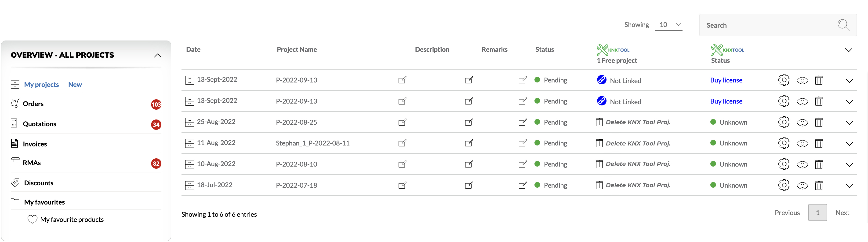Open Orders in the sidebar
Image resolution: width=868 pixels, height=242 pixels.
coord(33,104)
